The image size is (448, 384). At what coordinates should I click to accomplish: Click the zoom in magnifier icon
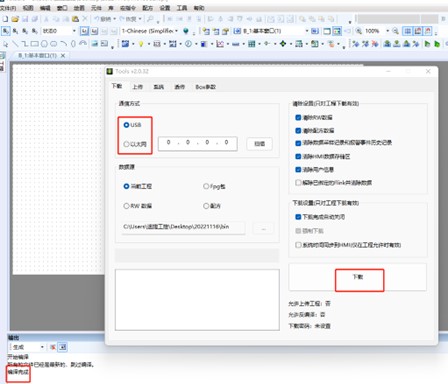(359, 31)
